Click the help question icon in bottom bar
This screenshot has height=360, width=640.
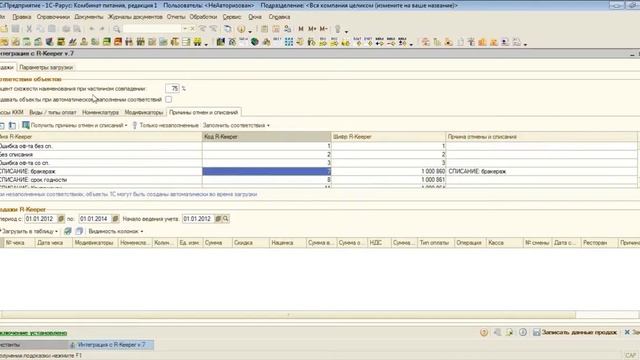484,333
